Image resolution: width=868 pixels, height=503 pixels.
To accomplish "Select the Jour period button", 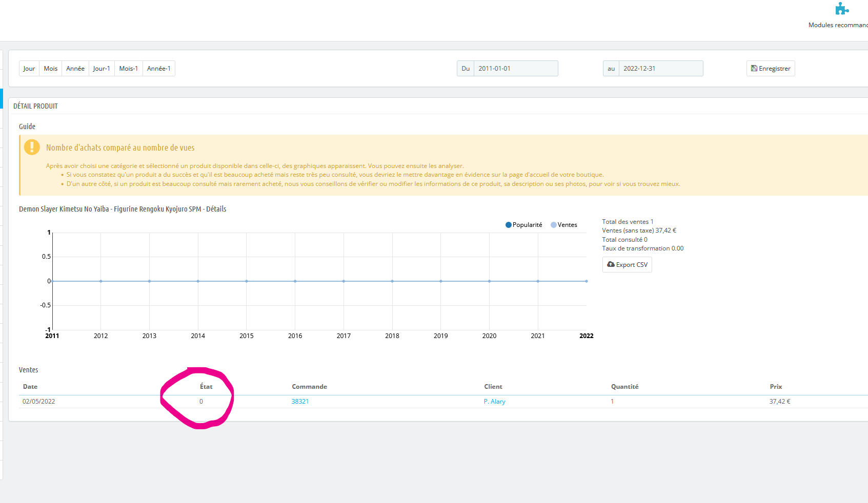I will click(x=29, y=69).
